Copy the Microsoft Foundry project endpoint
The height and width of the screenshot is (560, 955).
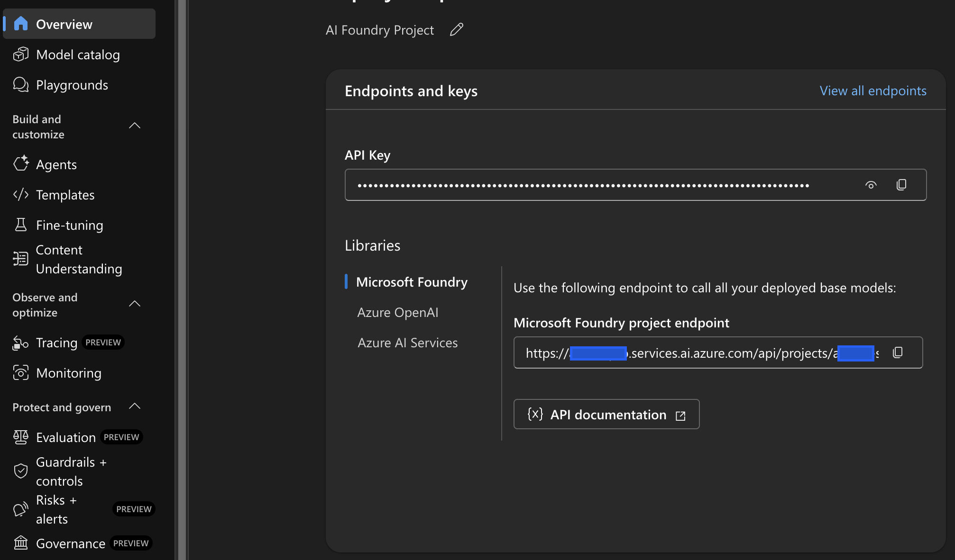(897, 352)
